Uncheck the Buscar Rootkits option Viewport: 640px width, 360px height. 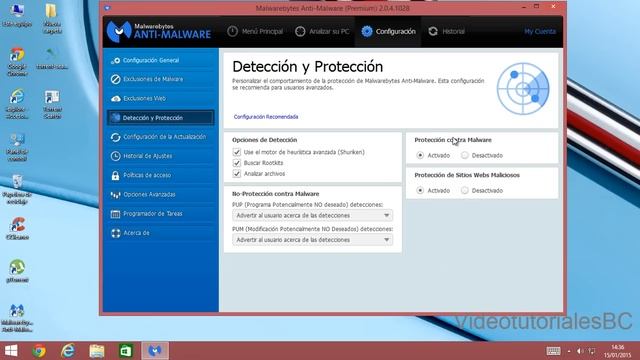click(x=237, y=163)
